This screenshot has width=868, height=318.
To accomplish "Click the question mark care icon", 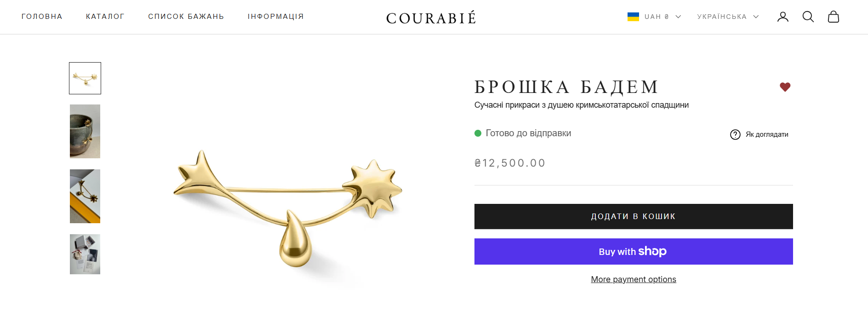I will point(735,134).
